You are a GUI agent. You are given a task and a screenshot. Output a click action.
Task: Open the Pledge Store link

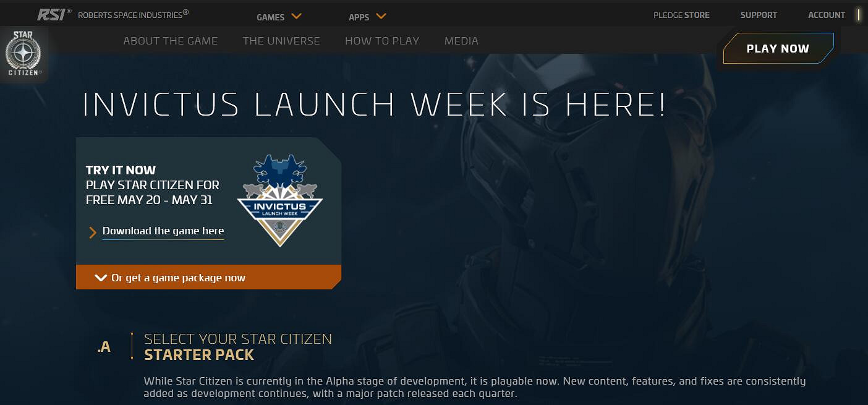click(681, 15)
